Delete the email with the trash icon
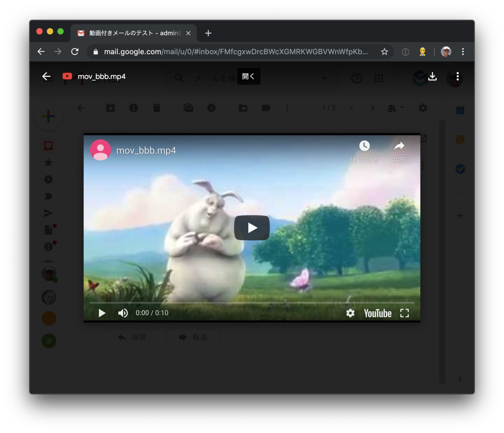The width and height of the screenshot is (504, 433). [x=157, y=108]
